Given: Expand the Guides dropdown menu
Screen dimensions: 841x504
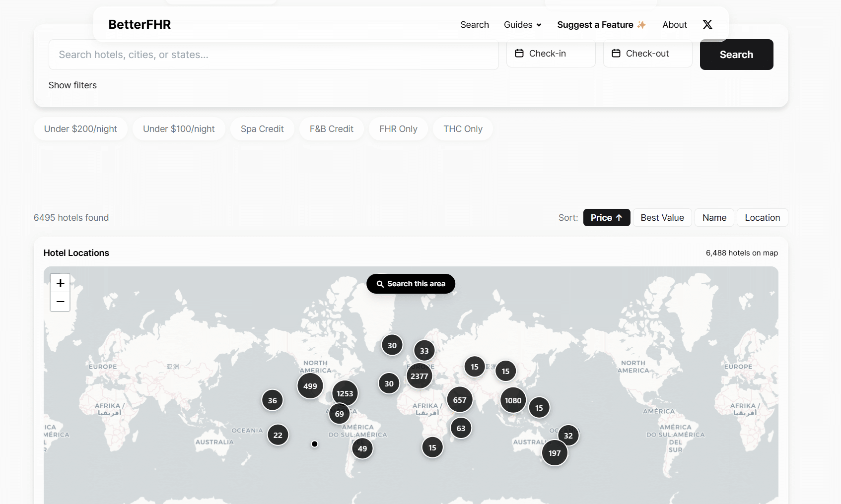Looking at the screenshot, I should (x=522, y=25).
